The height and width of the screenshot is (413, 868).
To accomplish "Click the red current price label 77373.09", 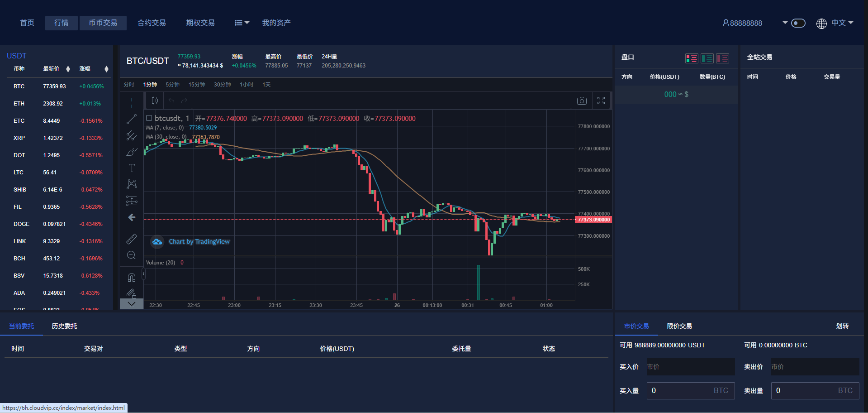I will pos(593,220).
